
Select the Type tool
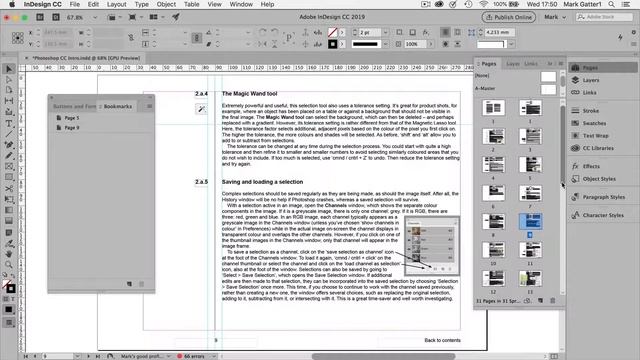tap(9, 123)
